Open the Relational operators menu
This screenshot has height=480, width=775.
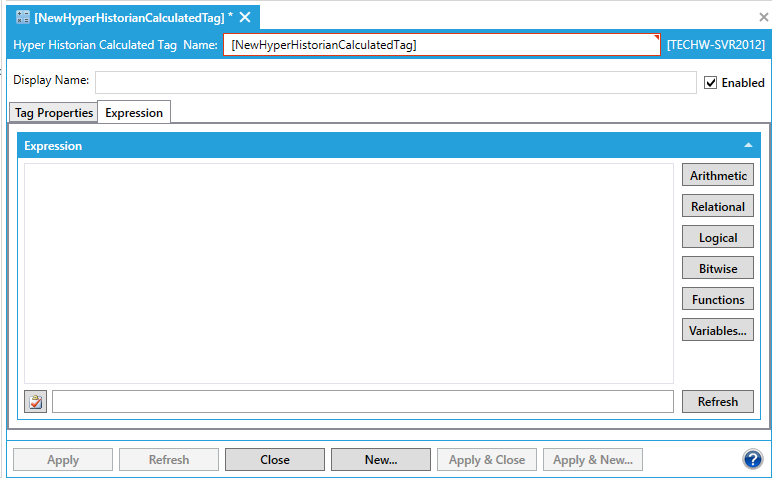pyautogui.click(x=718, y=207)
